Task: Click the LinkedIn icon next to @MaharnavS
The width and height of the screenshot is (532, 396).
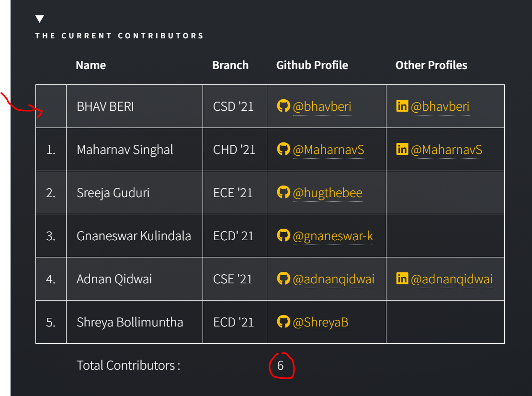Action: [x=402, y=149]
